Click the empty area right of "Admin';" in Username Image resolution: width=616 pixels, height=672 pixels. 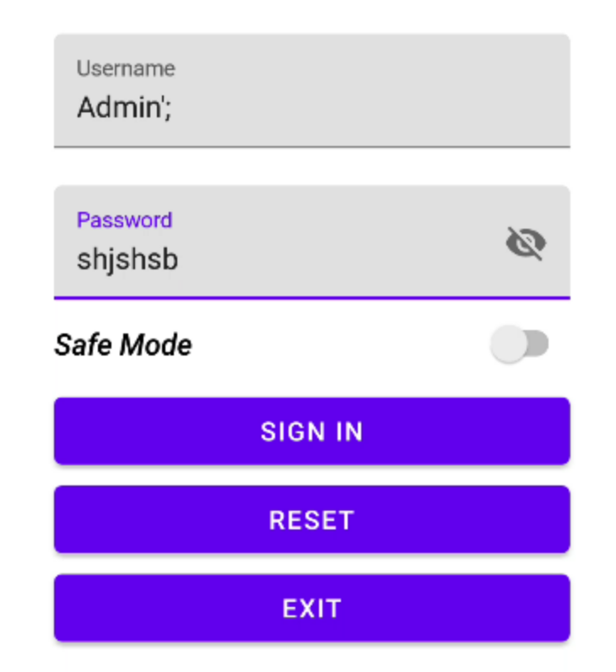click(x=369, y=107)
